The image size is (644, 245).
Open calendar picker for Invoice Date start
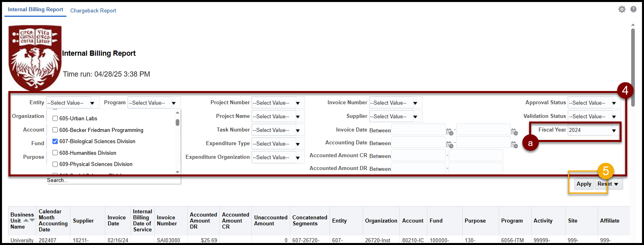point(450,132)
